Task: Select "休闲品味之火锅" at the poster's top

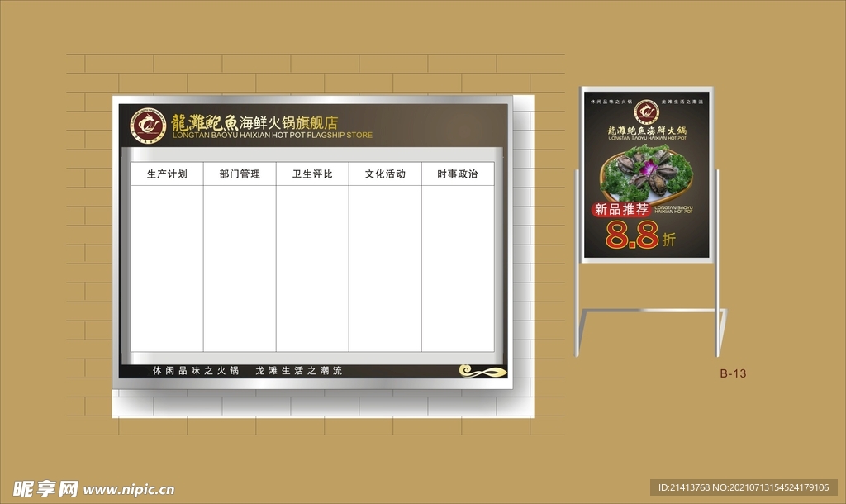Action: pyautogui.click(x=611, y=102)
